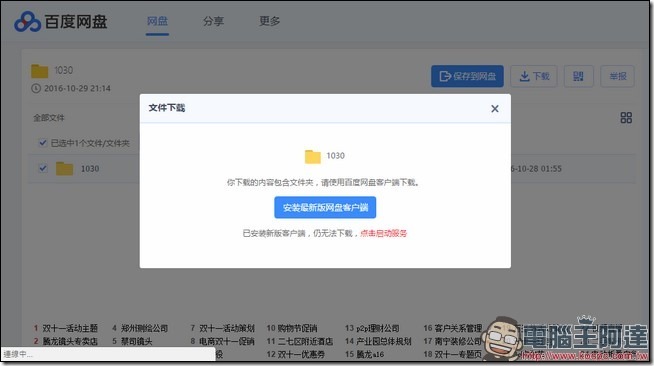Click hot search 双十一优惠券
Screen dimensions: 654x366
[301, 355]
